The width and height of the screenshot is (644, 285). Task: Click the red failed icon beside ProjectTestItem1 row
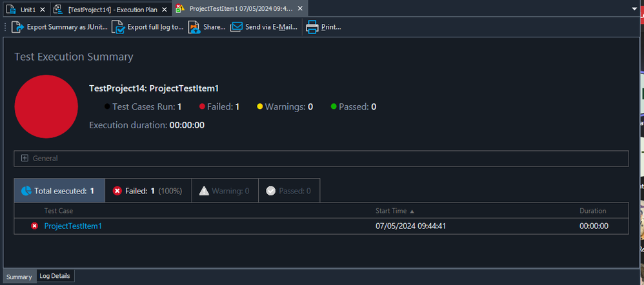pos(34,226)
